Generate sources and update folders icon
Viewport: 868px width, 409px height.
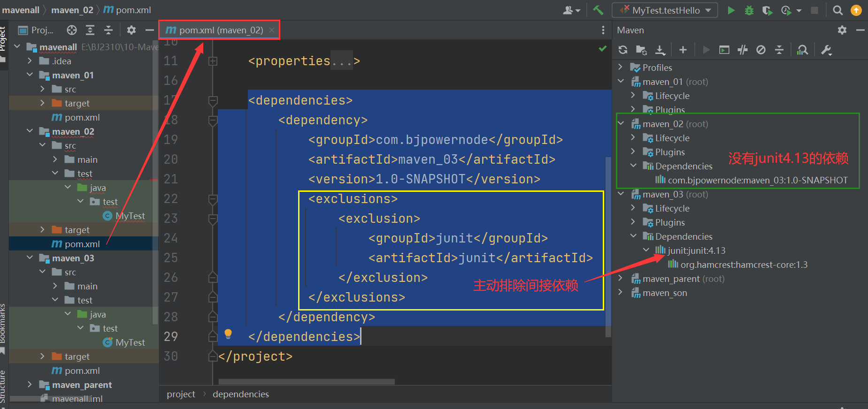641,50
